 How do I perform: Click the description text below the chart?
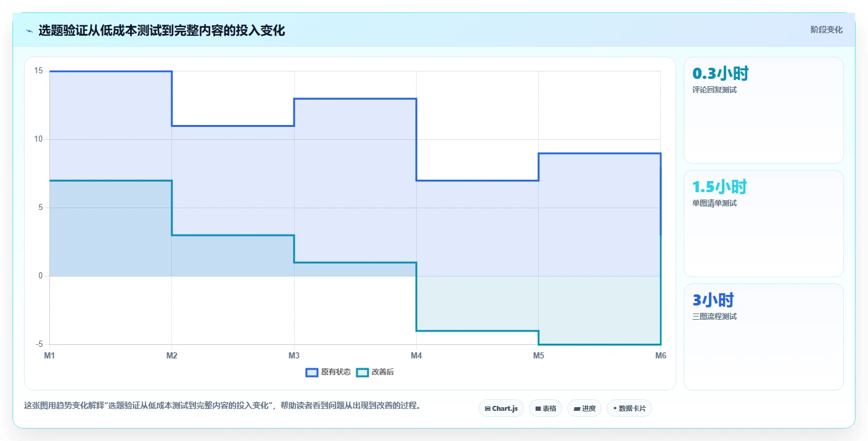coord(222,406)
